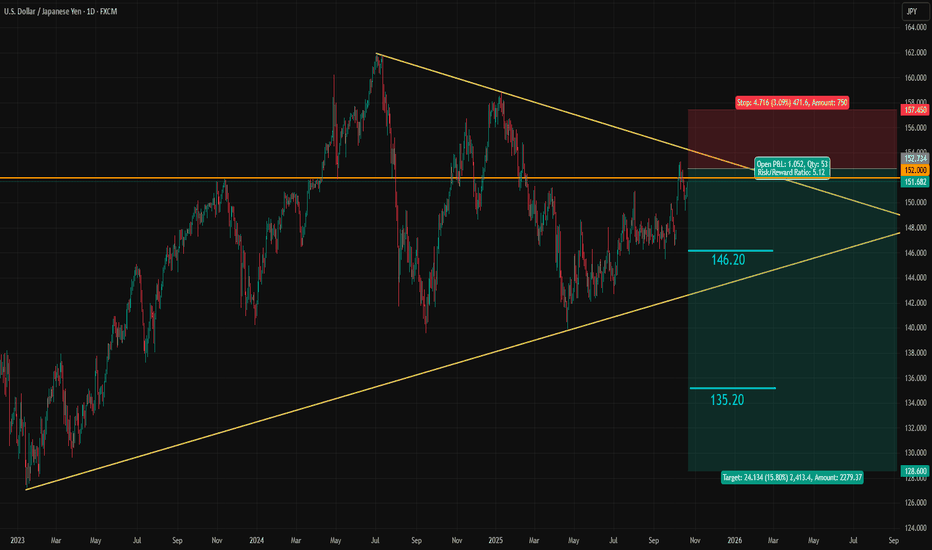
Task: Click the 146.20 level text
Action: coord(728,260)
